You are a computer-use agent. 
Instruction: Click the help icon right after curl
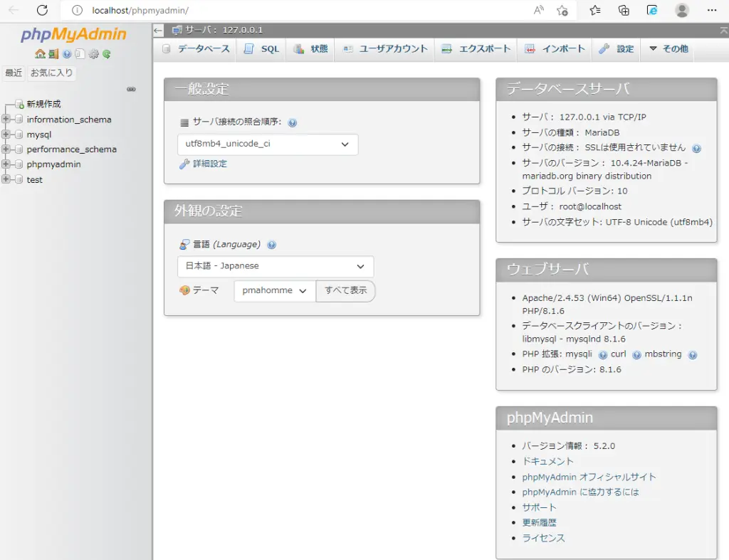click(x=636, y=355)
